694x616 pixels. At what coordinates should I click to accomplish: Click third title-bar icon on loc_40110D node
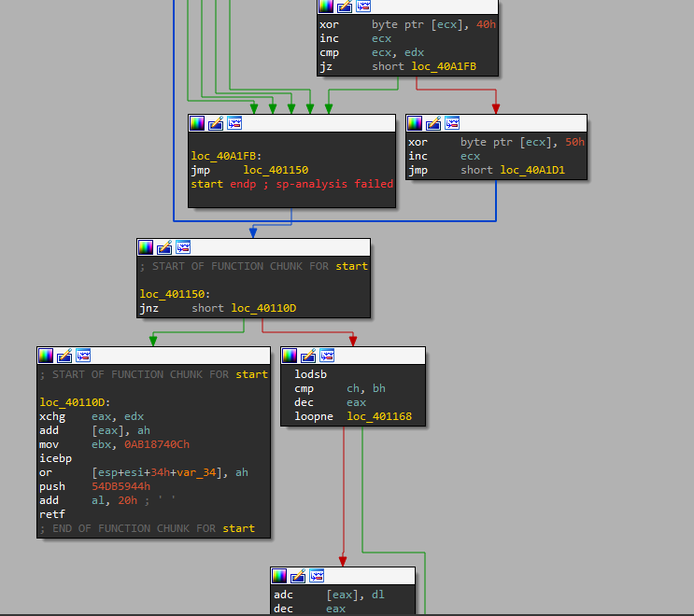(83, 356)
